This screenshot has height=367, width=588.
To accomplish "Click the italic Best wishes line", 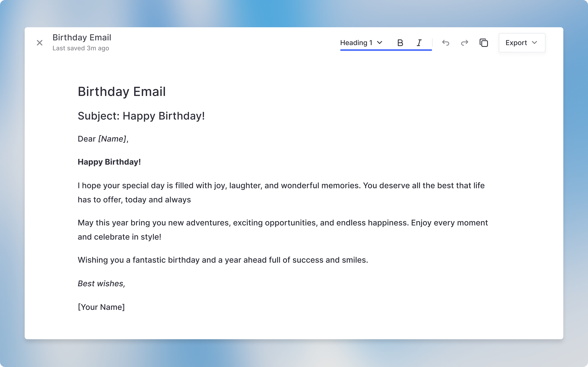I will 101,283.
